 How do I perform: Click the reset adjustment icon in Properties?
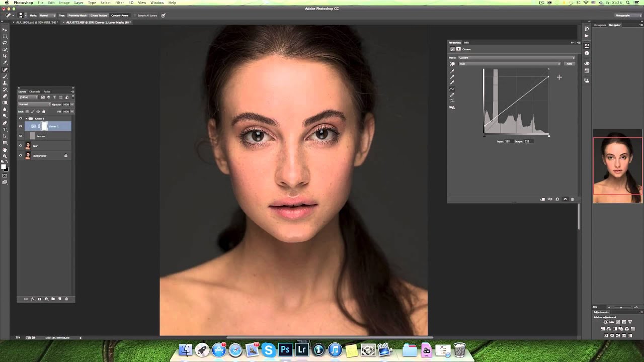(x=557, y=199)
